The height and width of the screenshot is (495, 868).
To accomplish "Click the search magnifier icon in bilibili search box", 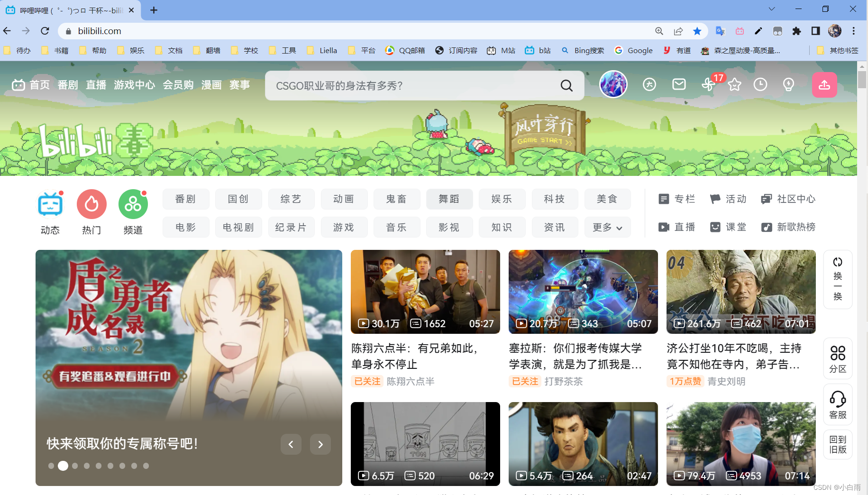I will coord(566,85).
